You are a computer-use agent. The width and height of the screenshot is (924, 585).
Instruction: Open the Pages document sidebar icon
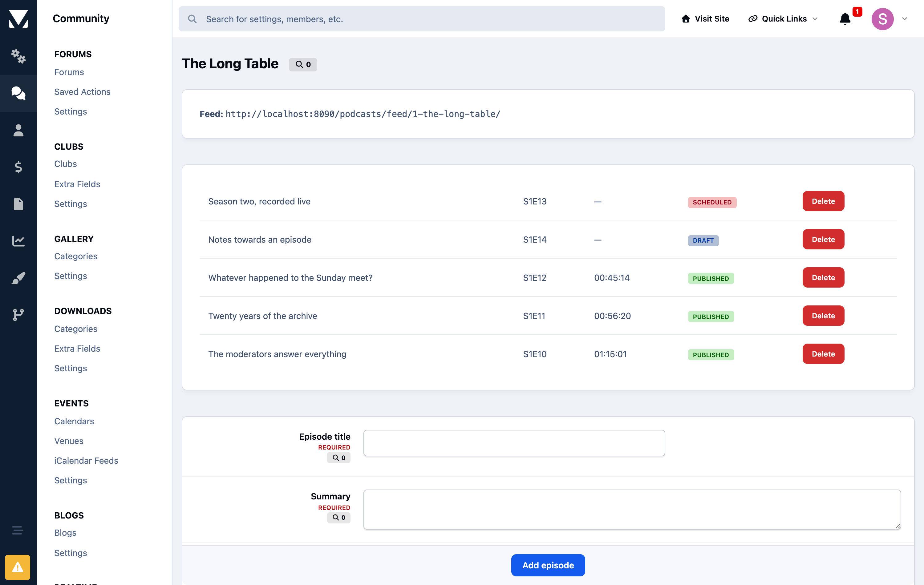tap(18, 204)
